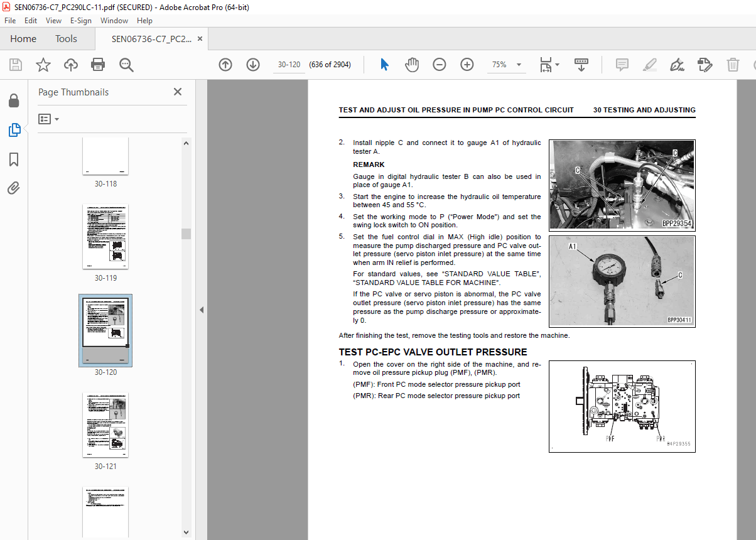
Task: Open the Fill & Sign tool
Action: (x=677, y=65)
